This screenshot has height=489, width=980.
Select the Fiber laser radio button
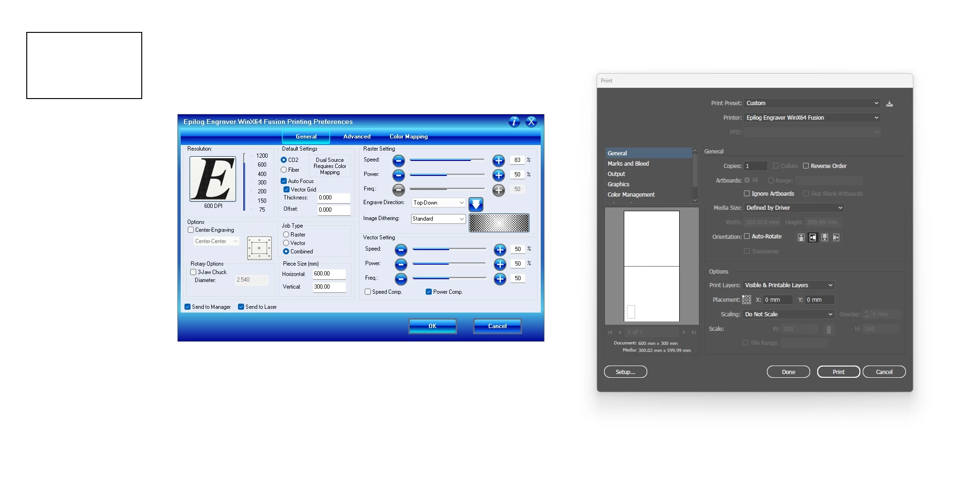point(283,170)
